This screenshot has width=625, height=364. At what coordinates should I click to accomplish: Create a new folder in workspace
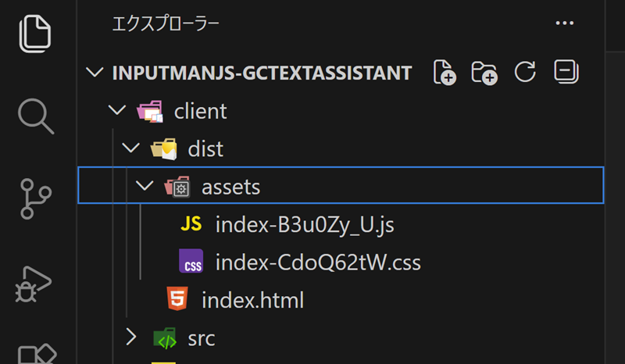[484, 73]
